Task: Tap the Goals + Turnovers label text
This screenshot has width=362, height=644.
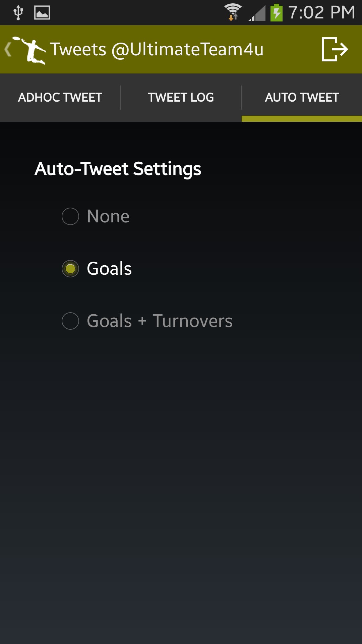Action: pos(160,321)
